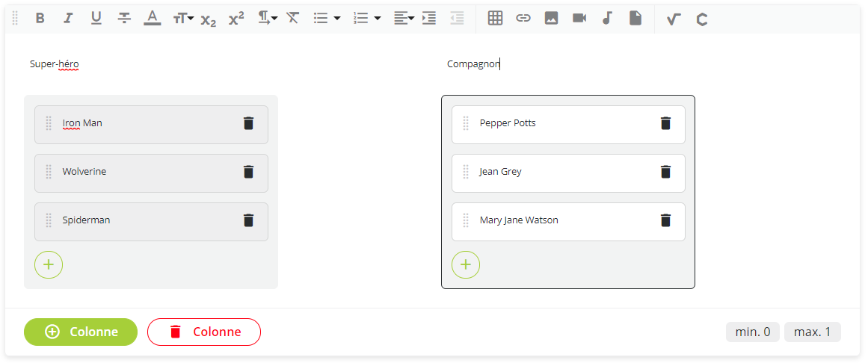The height and width of the screenshot is (363, 868).
Task: Open the text alignment dropdown
Action: pyautogui.click(x=404, y=18)
